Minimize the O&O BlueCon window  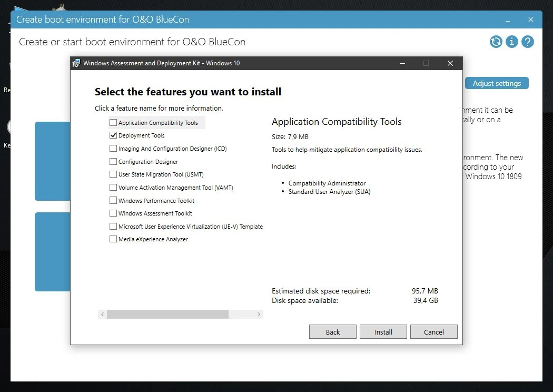[x=508, y=20]
